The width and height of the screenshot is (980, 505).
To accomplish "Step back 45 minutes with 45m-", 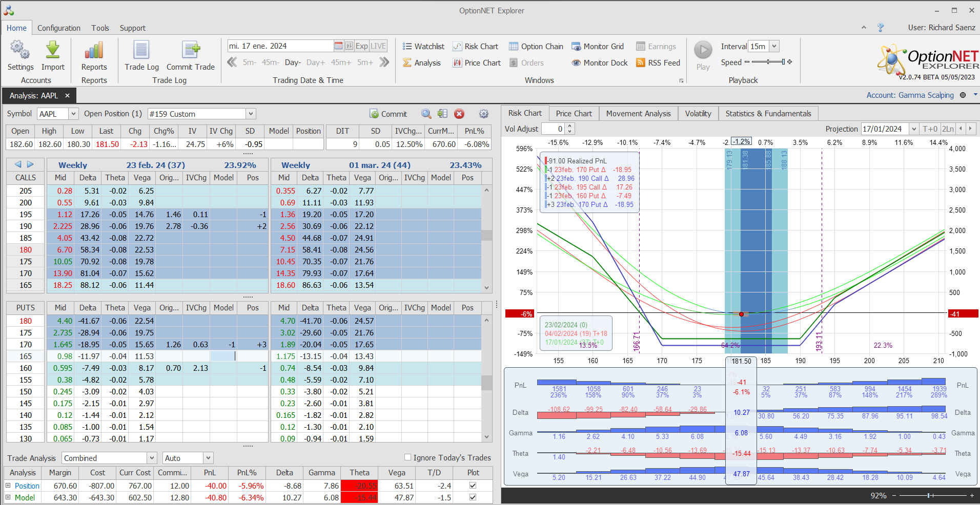I will point(270,62).
